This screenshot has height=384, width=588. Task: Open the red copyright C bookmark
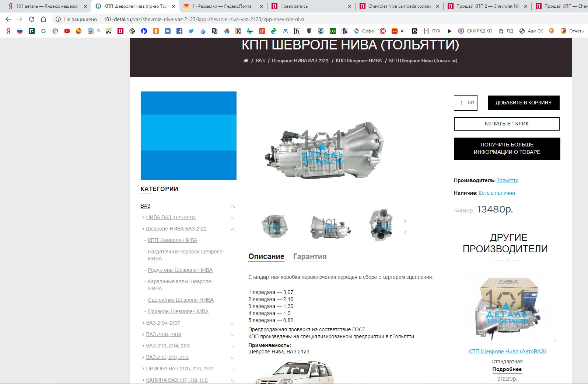383,31
